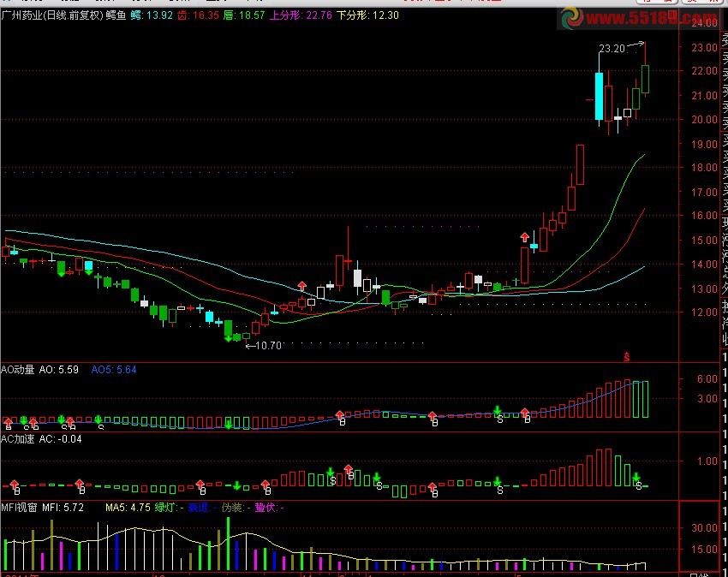Screen dimensions: 728x577
Task: Click the first B buy signal in AC加速 panel
Action: click(17, 491)
